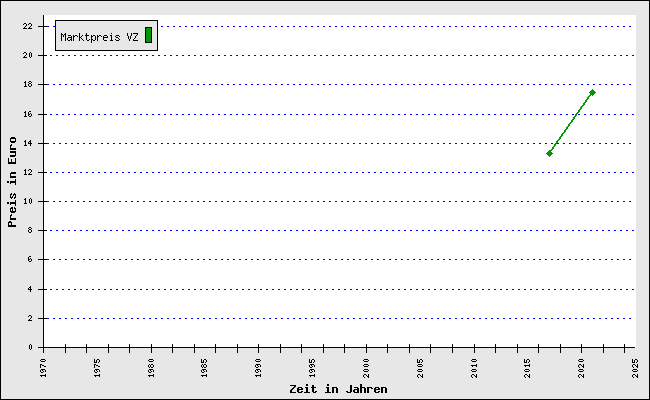Click the y-axis label 6

click(x=30, y=259)
